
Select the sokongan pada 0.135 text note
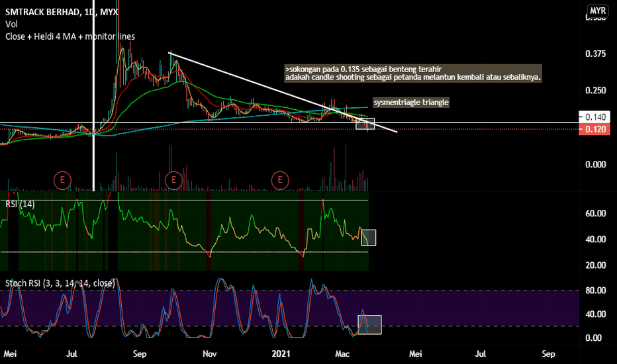click(x=413, y=73)
